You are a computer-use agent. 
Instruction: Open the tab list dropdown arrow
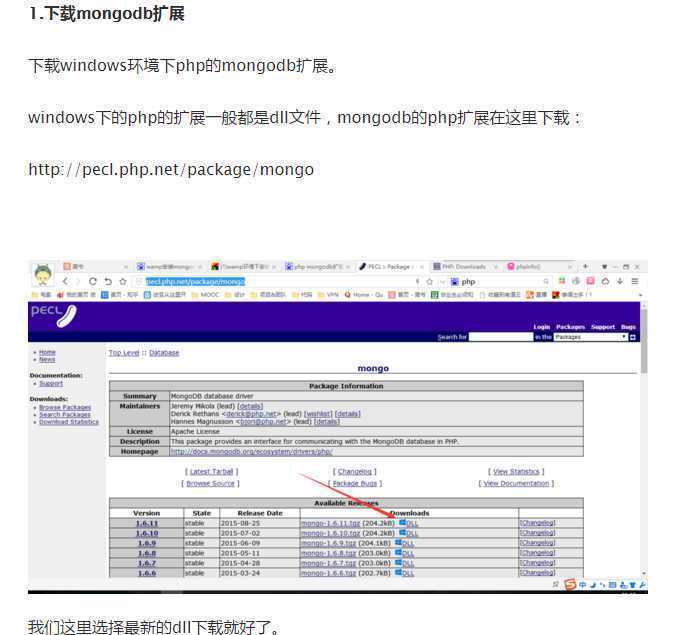coord(605,266)
